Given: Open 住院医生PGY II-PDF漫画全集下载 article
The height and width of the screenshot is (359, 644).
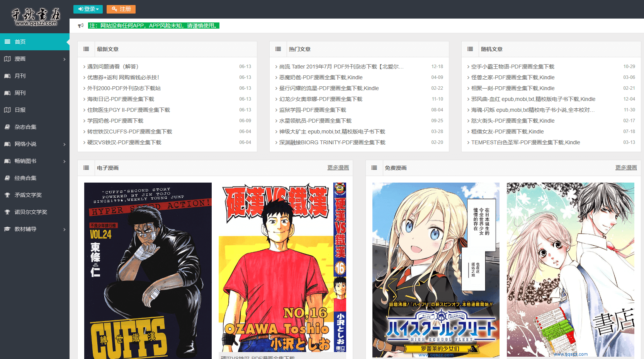Looking at the screenshot, I should coord(129,110).
